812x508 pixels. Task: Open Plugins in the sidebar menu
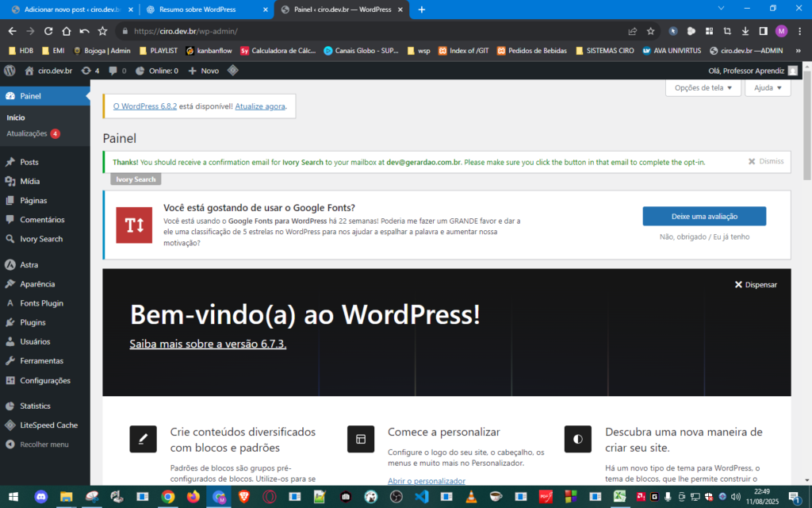tap(33, 322)
